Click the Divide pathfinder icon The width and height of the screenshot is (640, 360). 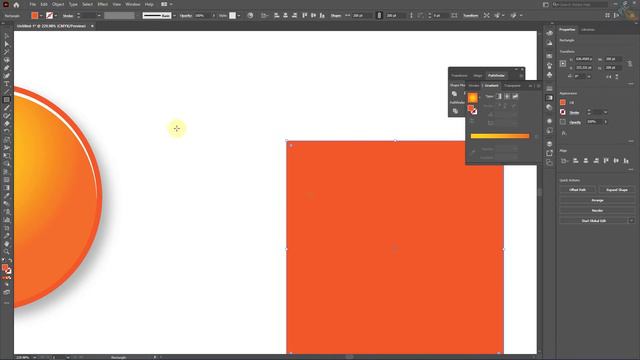pyautogui.click(x=455, y=111)
